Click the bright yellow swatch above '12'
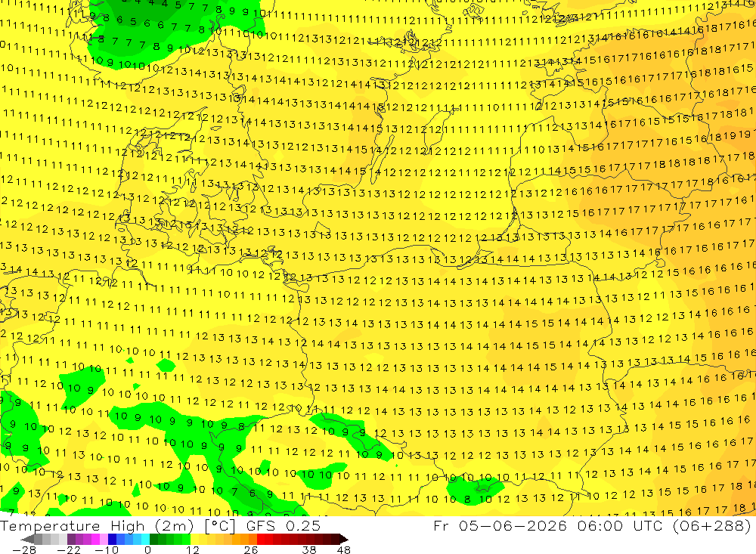This screenshot has height=554, width=756. [x=195, y=539]
